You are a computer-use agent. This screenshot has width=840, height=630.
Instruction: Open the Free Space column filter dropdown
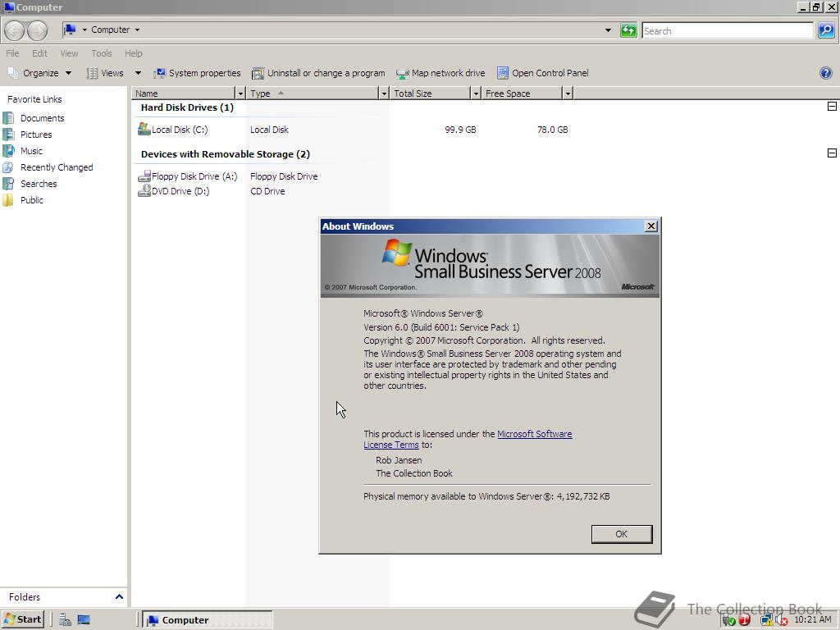point(568,94)
